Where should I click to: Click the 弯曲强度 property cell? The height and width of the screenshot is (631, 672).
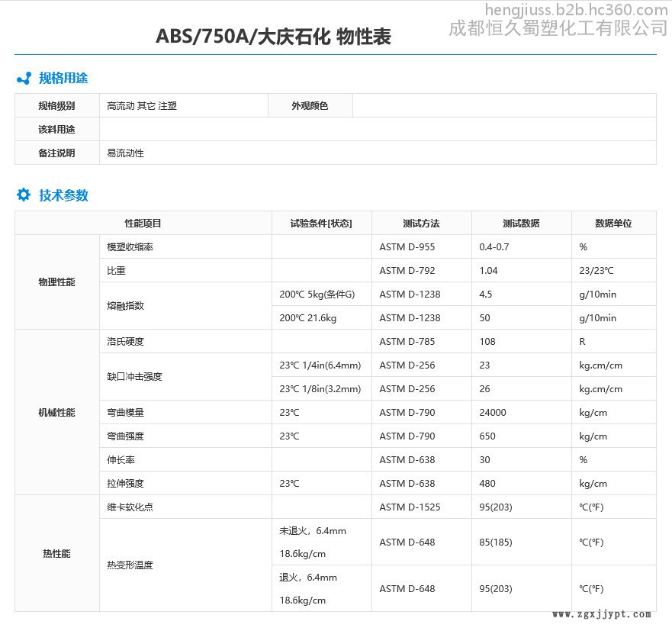coord(185,436)
